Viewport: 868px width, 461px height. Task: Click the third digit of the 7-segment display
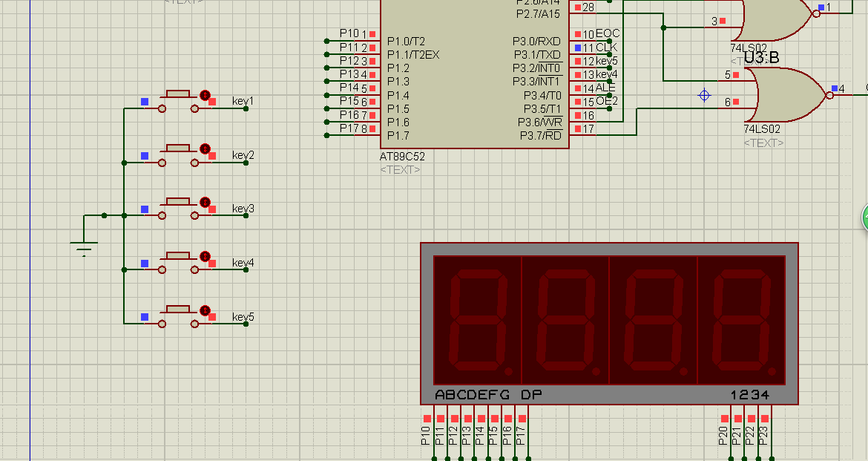653,320
